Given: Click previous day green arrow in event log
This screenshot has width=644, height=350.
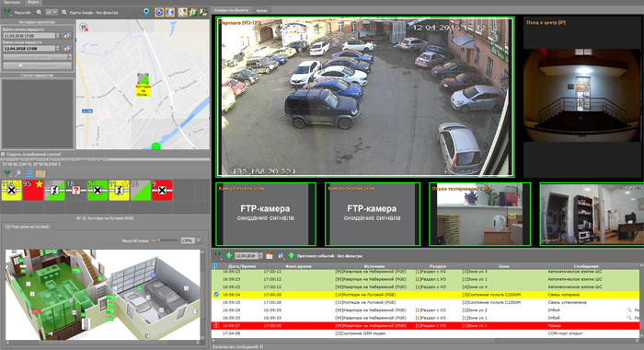Looking at the screenshot, I should click(229, 256).
